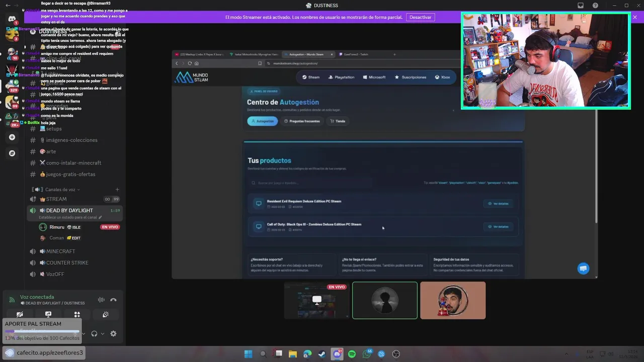Click the cafecito donation progress bar
The image size is (644, 362).
pos(42,331)
